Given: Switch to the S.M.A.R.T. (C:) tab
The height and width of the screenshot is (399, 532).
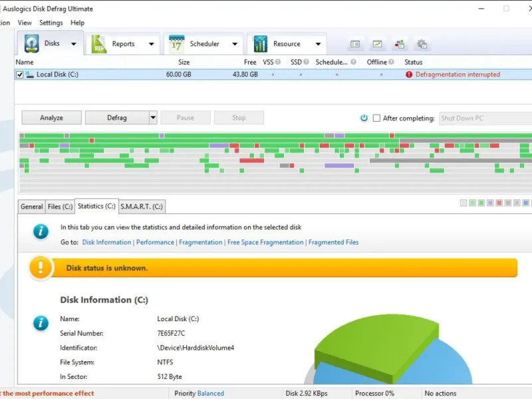Looking at the screenshot, I should pos(142,207).
